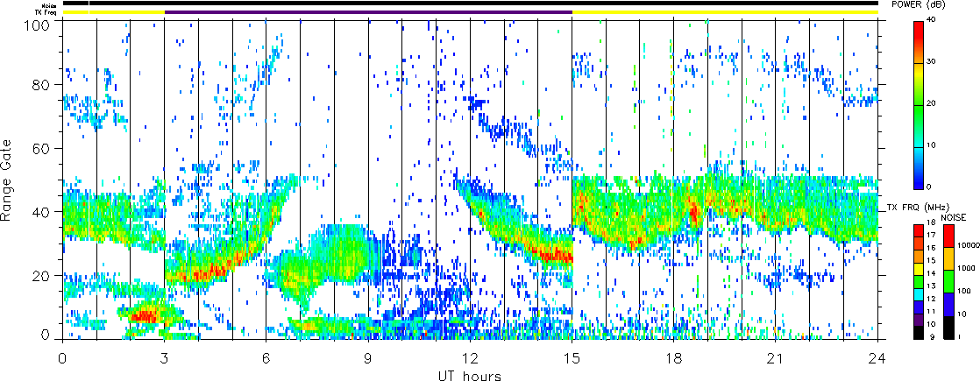Click the '40' tick of the POWER colorbar
The width and height of the screenshot is (980, 381).
[x=933, y=21]
